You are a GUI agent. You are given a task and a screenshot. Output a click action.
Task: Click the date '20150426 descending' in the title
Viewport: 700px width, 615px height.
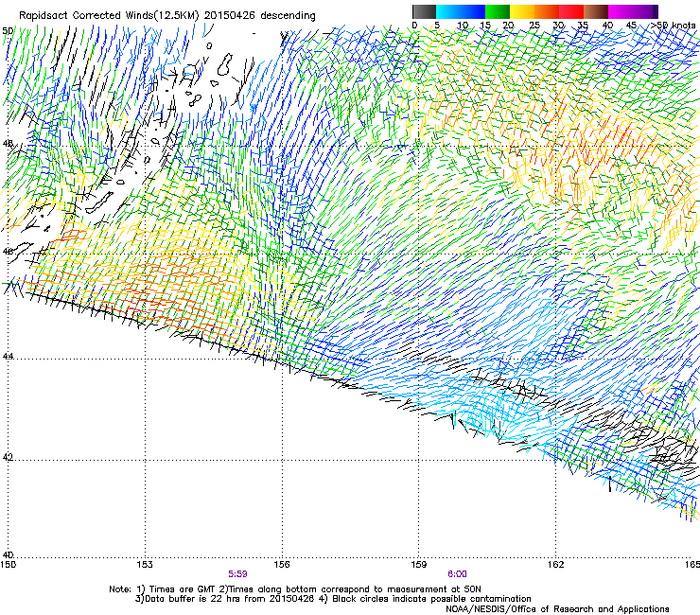pyautogui.click(x=260, y=15)
